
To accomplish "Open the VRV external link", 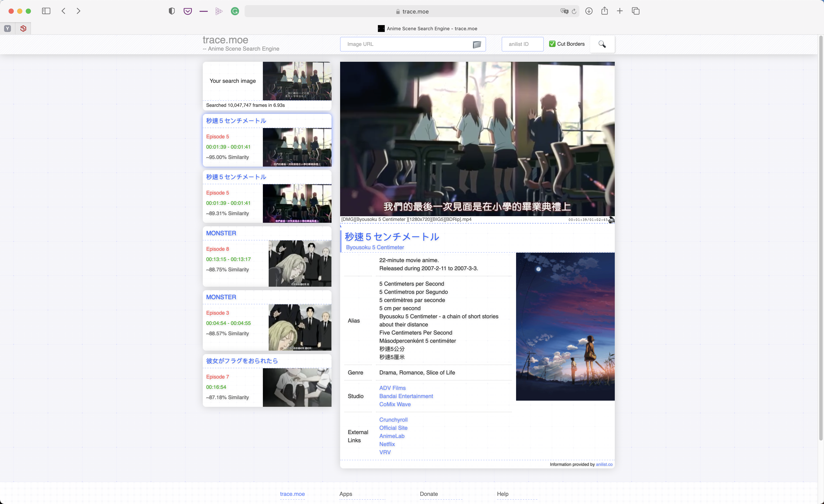I will [385, 452].
